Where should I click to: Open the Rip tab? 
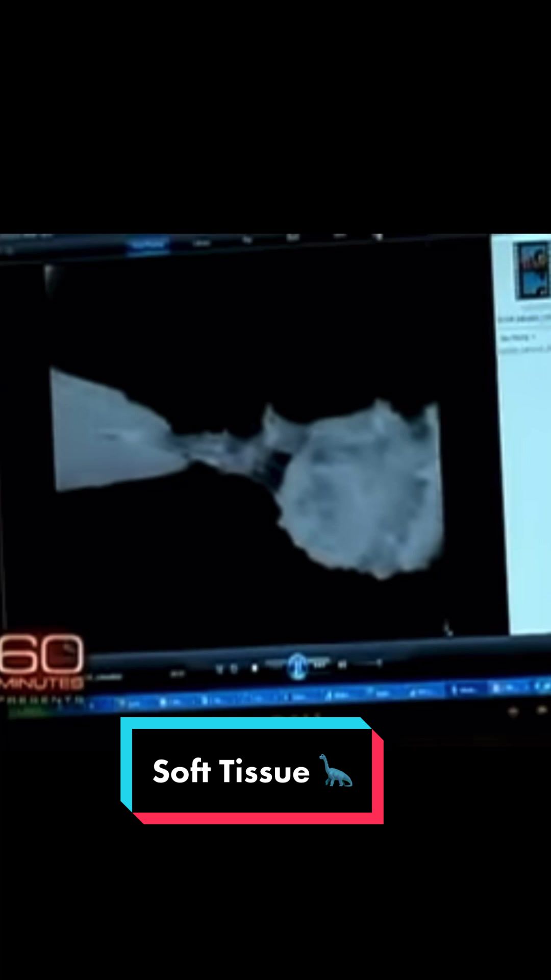click(247, 240)
